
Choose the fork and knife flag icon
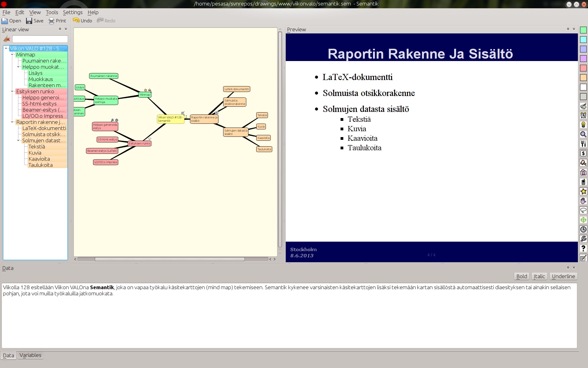583,144
